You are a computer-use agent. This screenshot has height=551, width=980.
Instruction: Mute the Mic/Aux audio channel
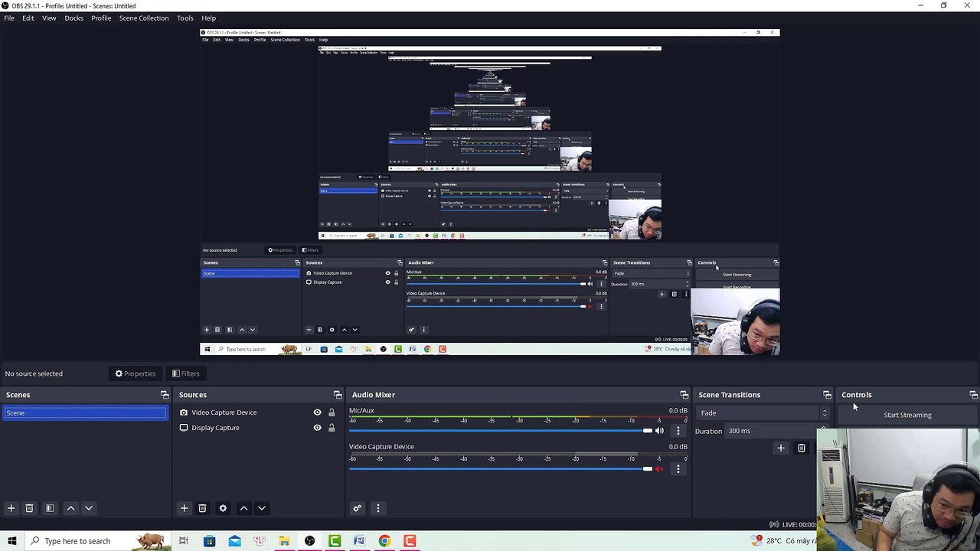[x=659, y=431]
